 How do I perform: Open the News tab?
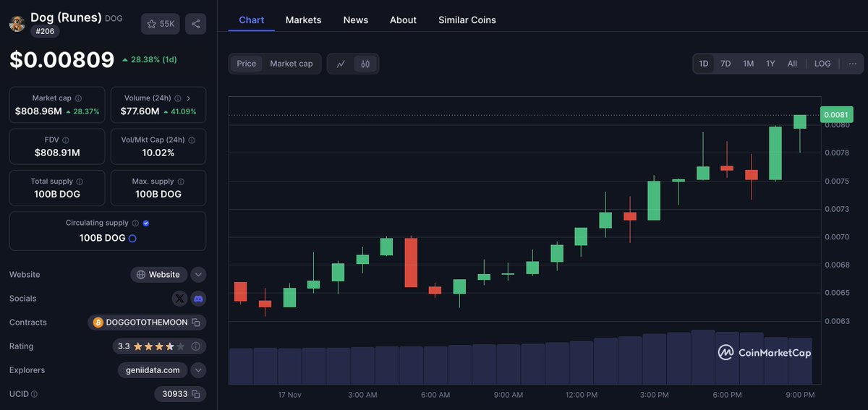(x=356, y=20)
